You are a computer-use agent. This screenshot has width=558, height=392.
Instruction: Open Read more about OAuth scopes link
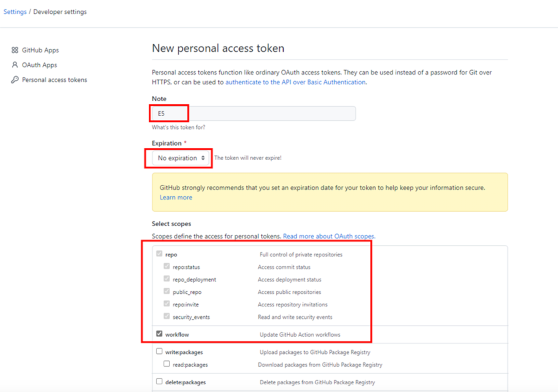coord(329,236)
